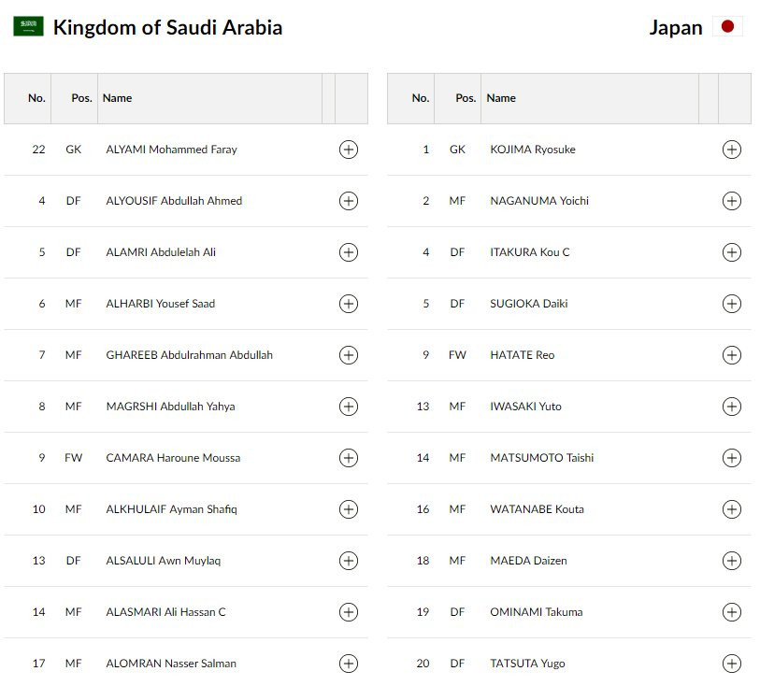Click the Saudi Arabia flag icon
Screen dimensions: 760x700
28,27
